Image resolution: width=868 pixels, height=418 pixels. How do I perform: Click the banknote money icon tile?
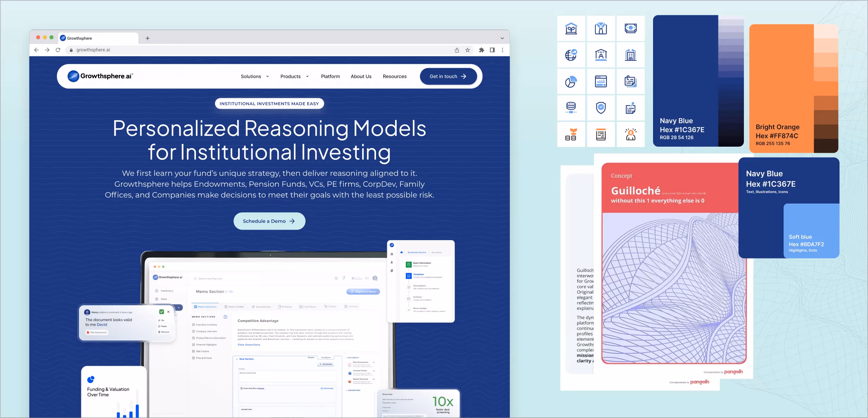[x=630, y=28]
